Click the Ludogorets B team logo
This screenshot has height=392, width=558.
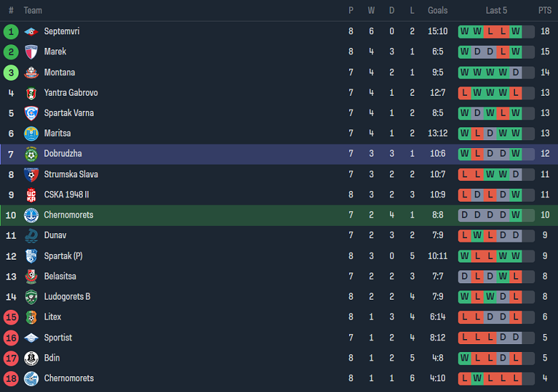[x=31, y=297]
